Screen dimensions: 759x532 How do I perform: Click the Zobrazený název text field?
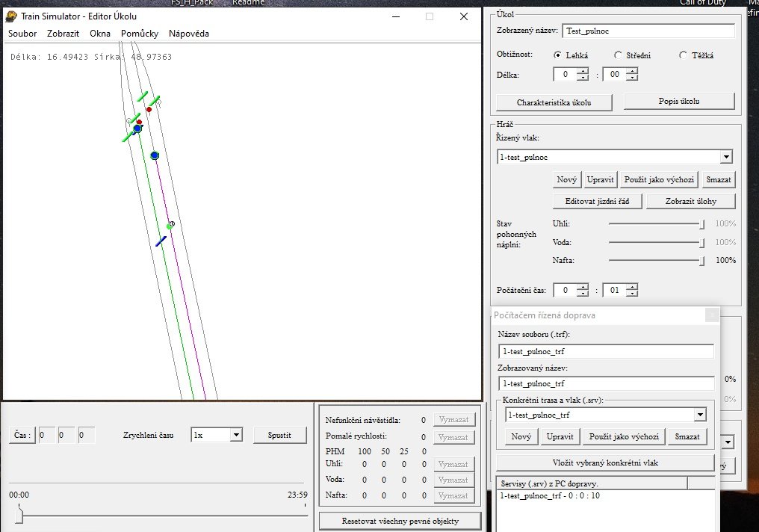pos(648,31)
